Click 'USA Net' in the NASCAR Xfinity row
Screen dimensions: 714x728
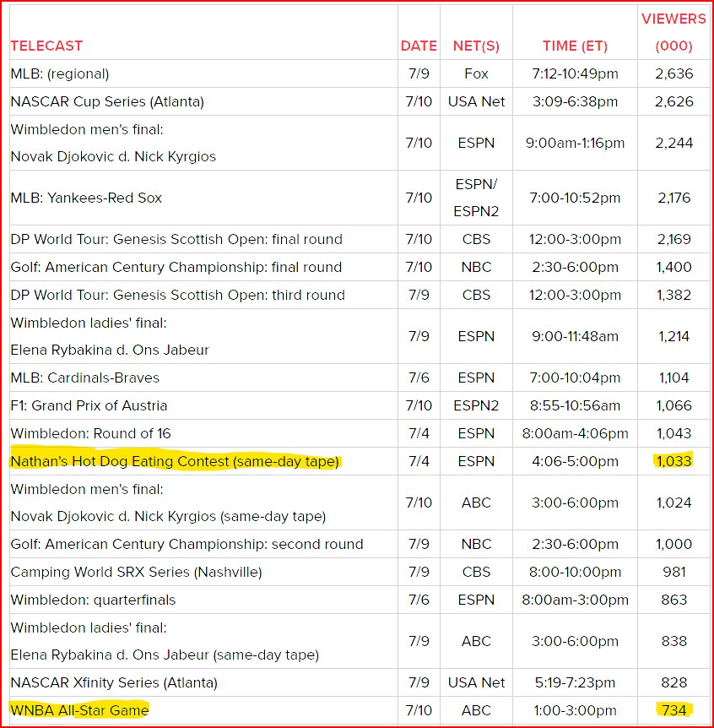click(476, 682)
